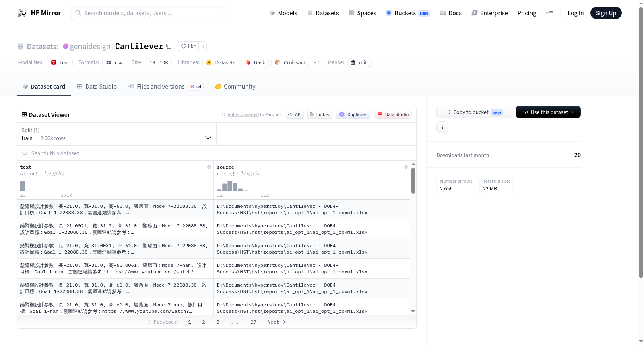
Task: Click the page vertical scrollbar
Action: [x=641, y=143]
